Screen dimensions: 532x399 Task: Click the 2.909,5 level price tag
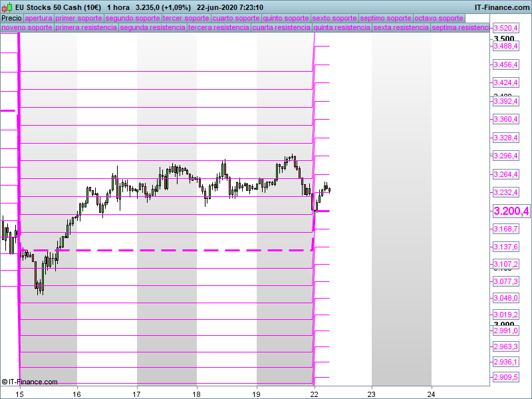[x=505, y=377]
